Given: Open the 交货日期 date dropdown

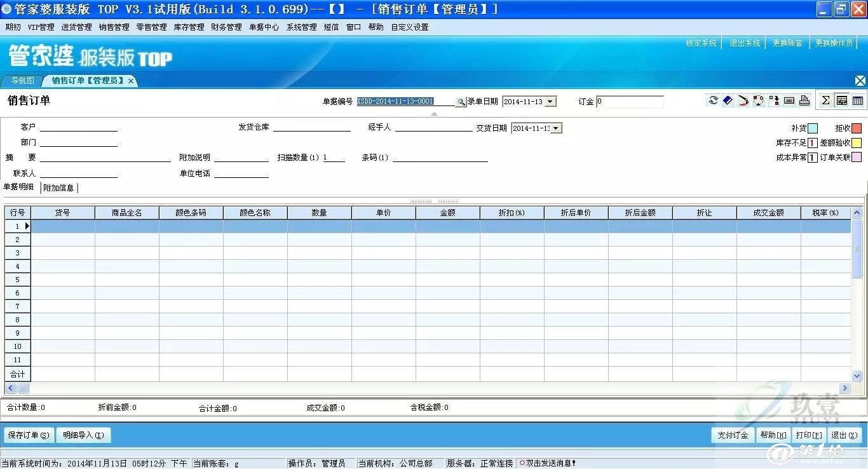Looking at the screenshot, I should tap(555, 128).
